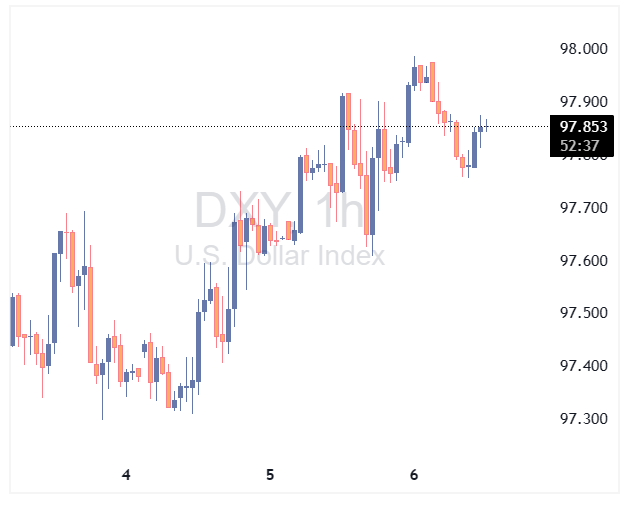Click the current price tag 97.853
This screenshot has width=629, height=509.
click(583, 127)
